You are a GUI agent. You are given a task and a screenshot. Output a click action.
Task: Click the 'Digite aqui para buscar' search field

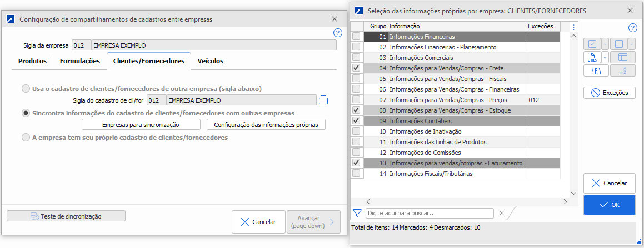[x=430, y=213]
